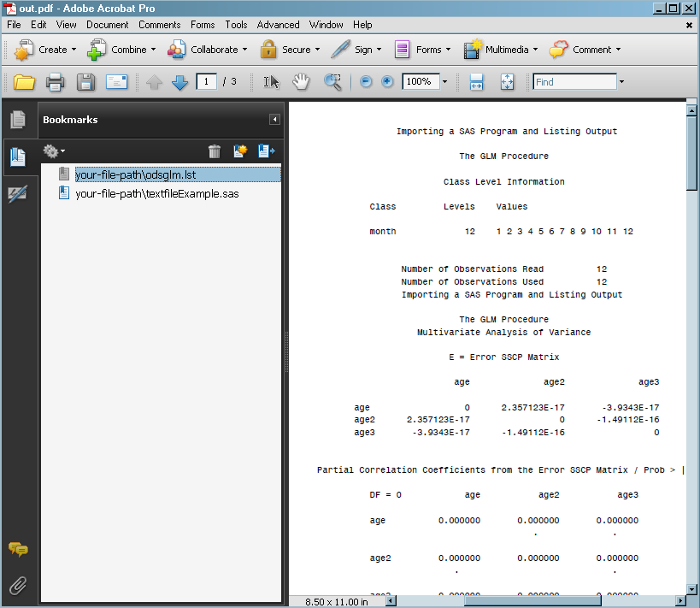The image size is (700, 608).
Task: Delete selected bookmark with trash icon
Action: pos(215,151)
